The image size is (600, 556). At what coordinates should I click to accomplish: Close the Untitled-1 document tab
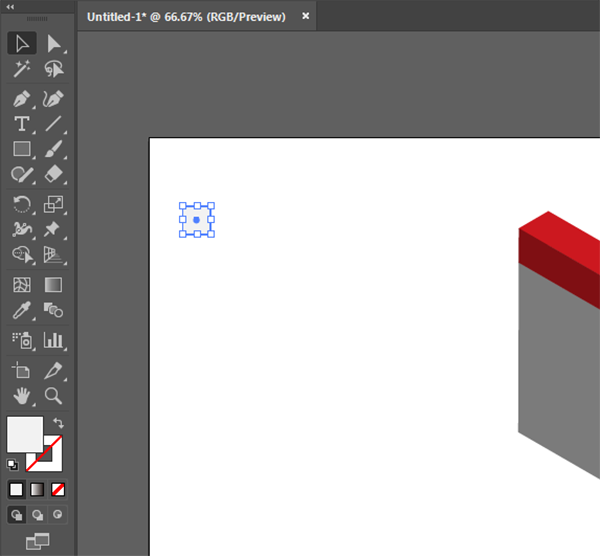306,16
